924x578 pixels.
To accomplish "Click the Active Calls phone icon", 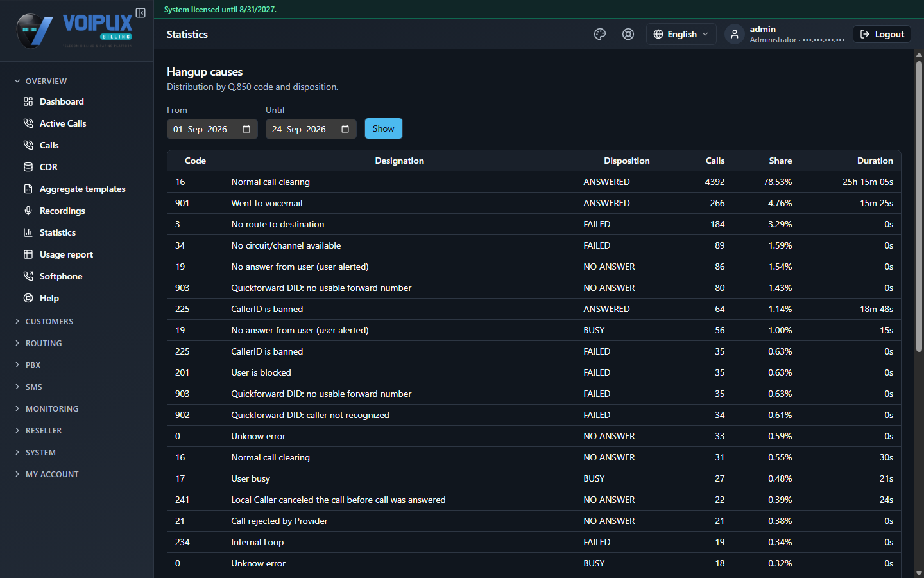I will click(x=28, y=123).
